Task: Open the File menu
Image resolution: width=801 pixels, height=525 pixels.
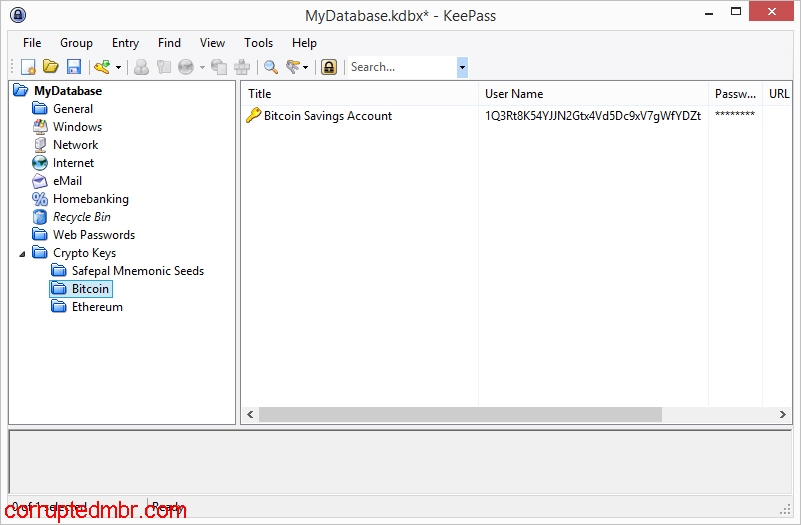Action: (32, 43)
